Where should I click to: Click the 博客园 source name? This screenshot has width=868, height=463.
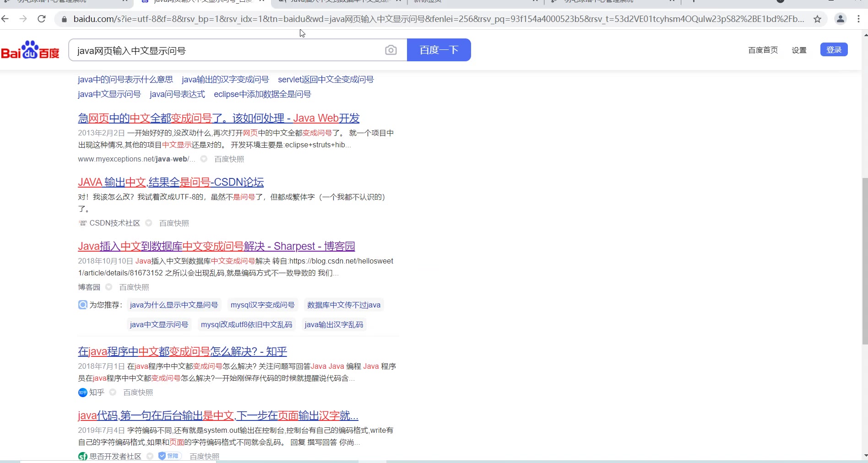89,287
